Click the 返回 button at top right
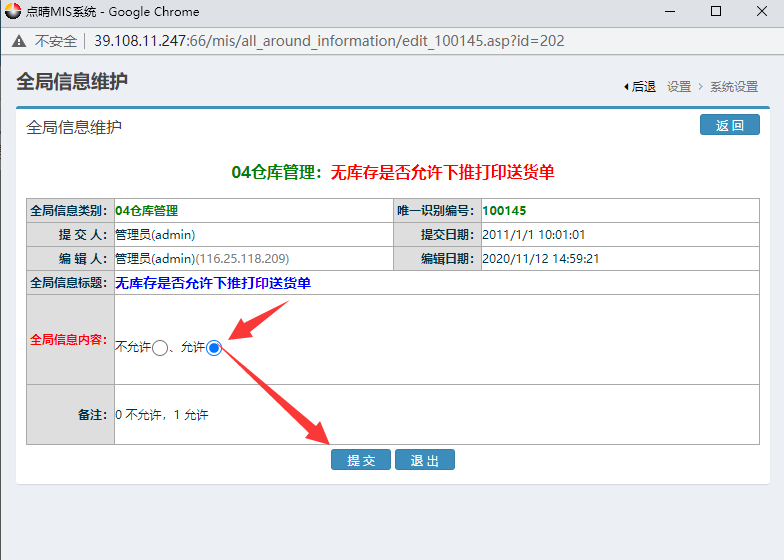Screen dimensions: 784x560 [729, 125]
